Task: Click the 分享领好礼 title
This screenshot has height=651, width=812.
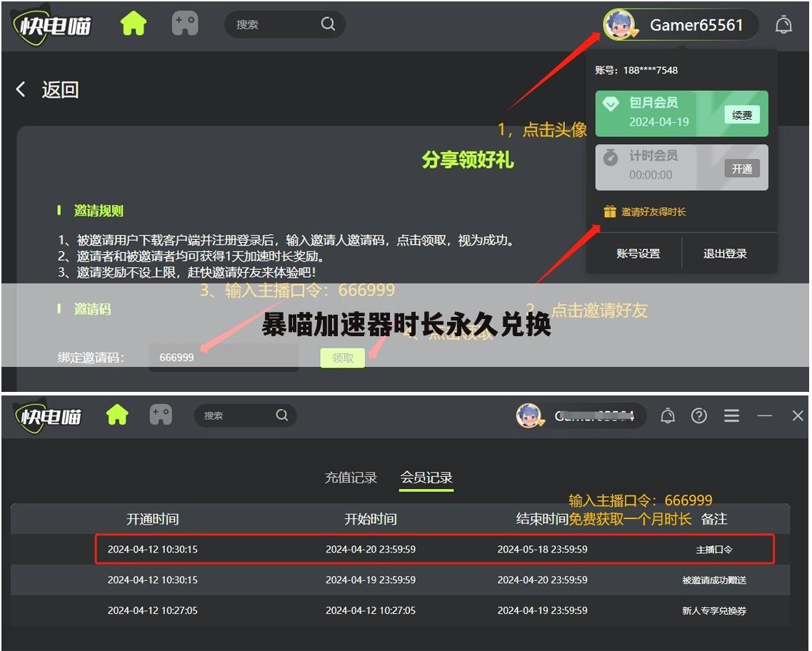Action: [467, 159]
